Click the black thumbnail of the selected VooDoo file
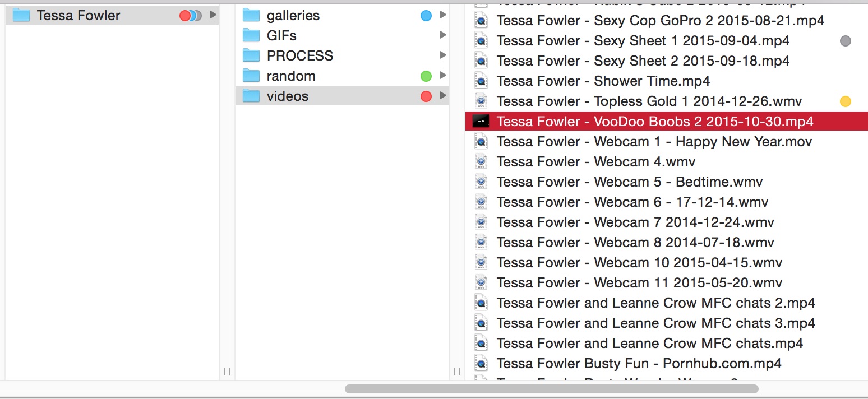 click(481, 121)
